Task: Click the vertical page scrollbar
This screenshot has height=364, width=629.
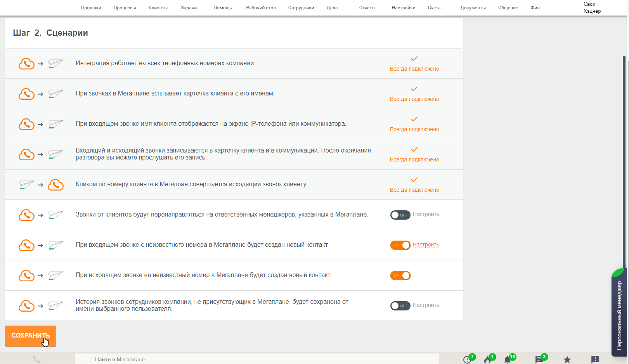Action: point(624,163)
